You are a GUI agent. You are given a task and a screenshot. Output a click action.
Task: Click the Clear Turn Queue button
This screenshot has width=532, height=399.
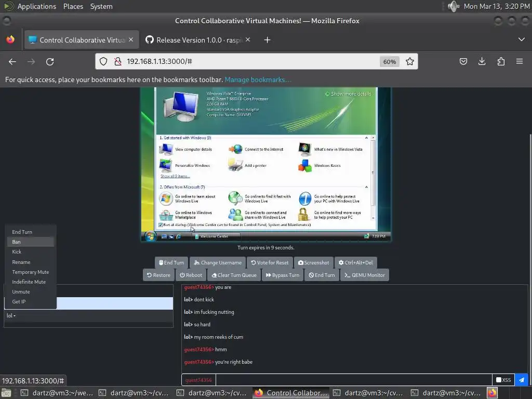click(x=234, y=275)
